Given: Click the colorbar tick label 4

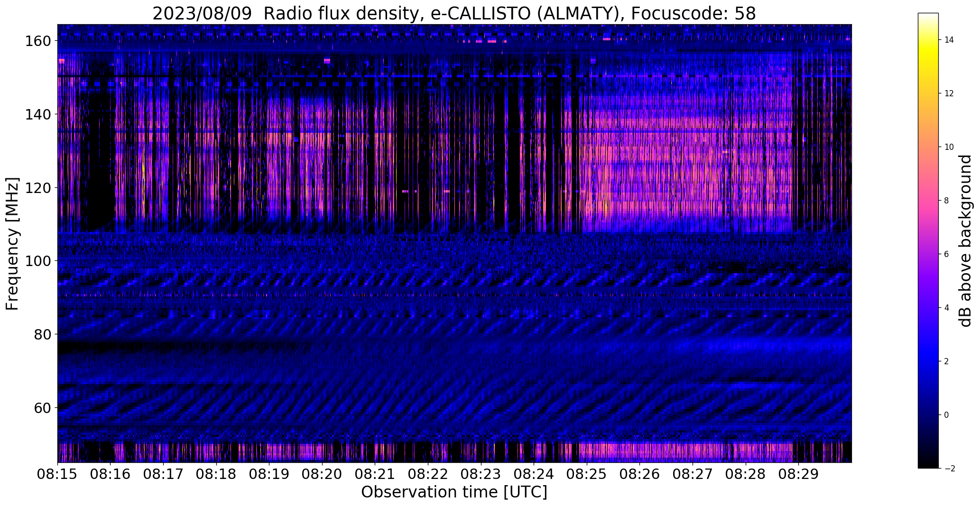Looking at the screenshot, I should pos(947,308).
